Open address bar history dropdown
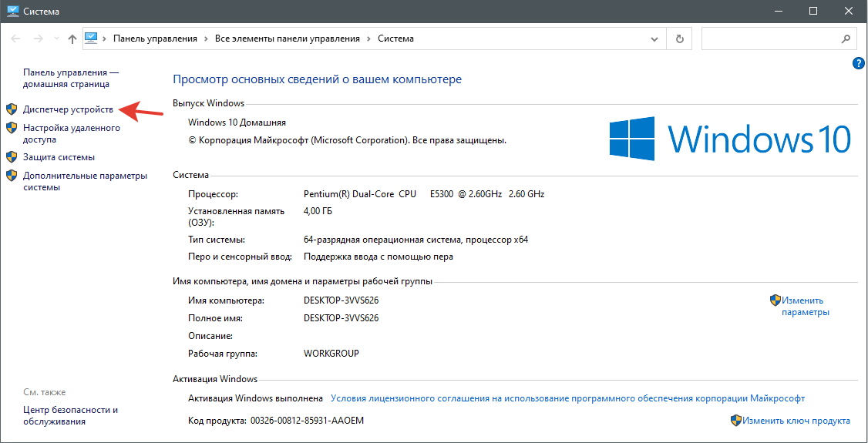The image size is (868, 443). tap(655, 39)
